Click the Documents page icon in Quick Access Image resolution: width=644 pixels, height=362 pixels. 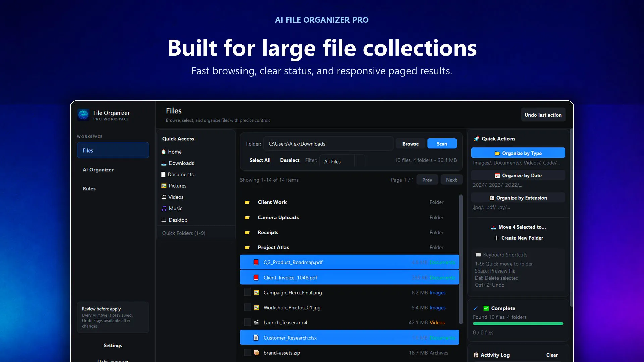point(163,174)
